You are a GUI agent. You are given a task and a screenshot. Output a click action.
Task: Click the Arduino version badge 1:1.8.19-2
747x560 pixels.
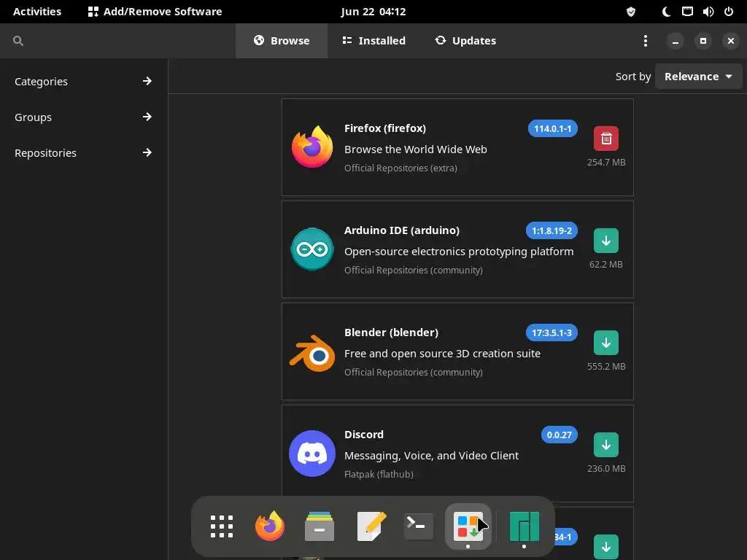tap(551, 230)
